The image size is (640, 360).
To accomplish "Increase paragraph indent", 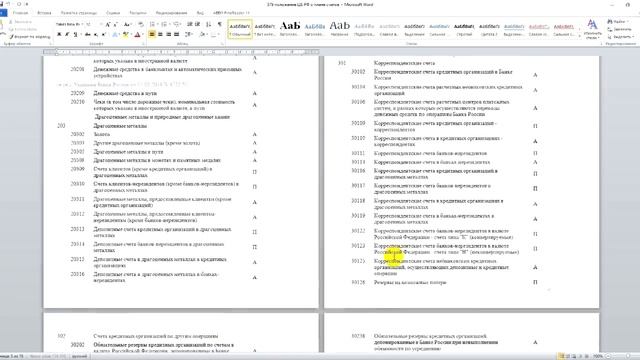I will [x=198, y=24].
